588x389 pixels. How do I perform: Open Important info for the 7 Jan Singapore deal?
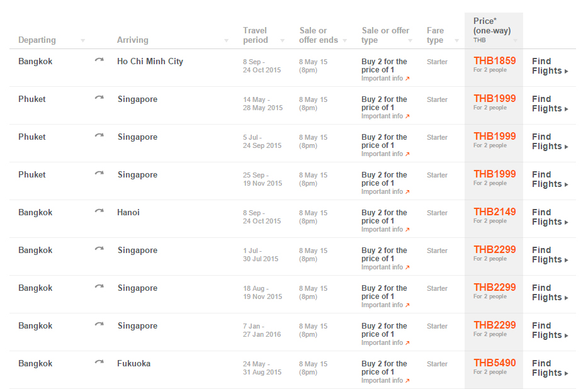(382, 343)
